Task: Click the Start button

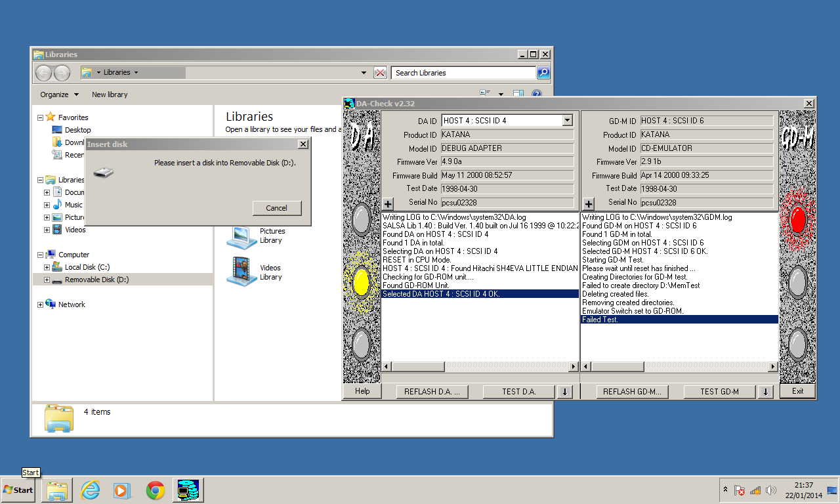Action: pyautogui.click(x=18, y=490)
